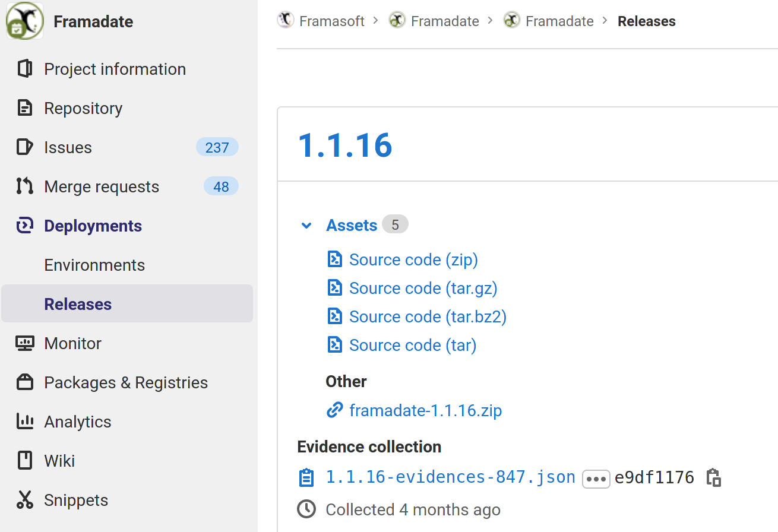Click the file icon beside Source code (tar.gz)
The image size is (778, 532).
coord(335,288)
